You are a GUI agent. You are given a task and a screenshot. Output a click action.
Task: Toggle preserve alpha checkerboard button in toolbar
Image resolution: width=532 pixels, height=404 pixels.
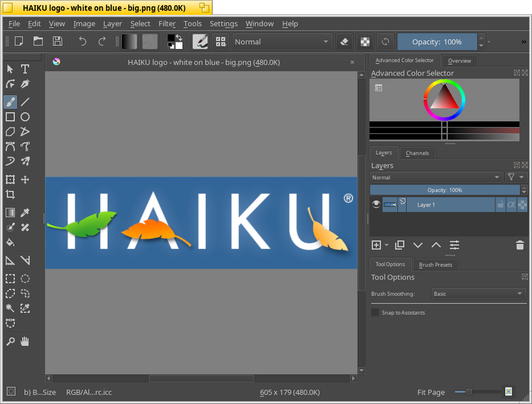365,42
